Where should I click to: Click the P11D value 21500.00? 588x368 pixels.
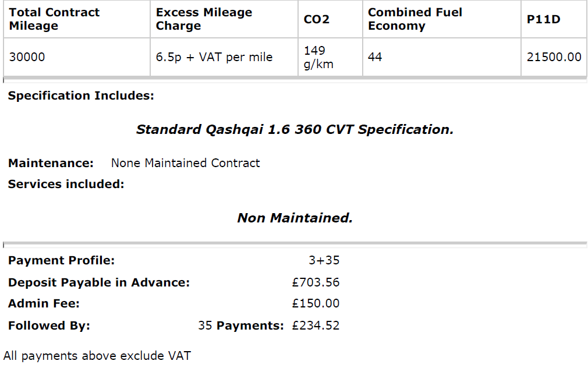click(x=554, y=57)
